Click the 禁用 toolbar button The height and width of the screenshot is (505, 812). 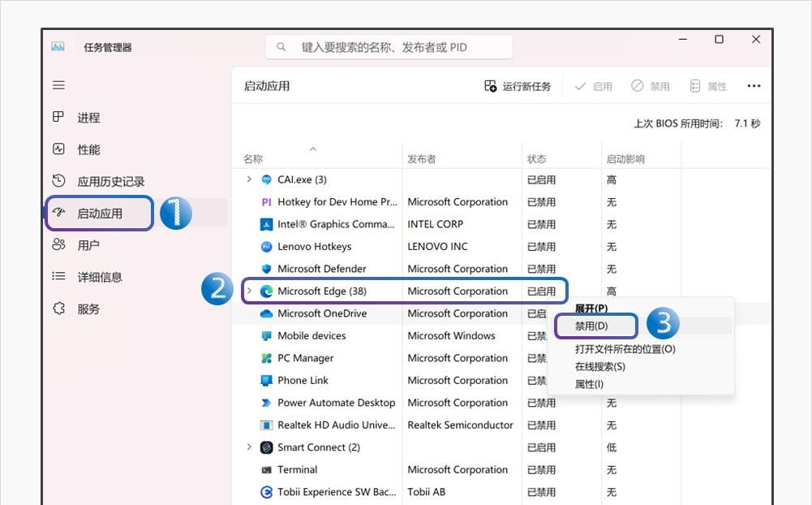651,86
